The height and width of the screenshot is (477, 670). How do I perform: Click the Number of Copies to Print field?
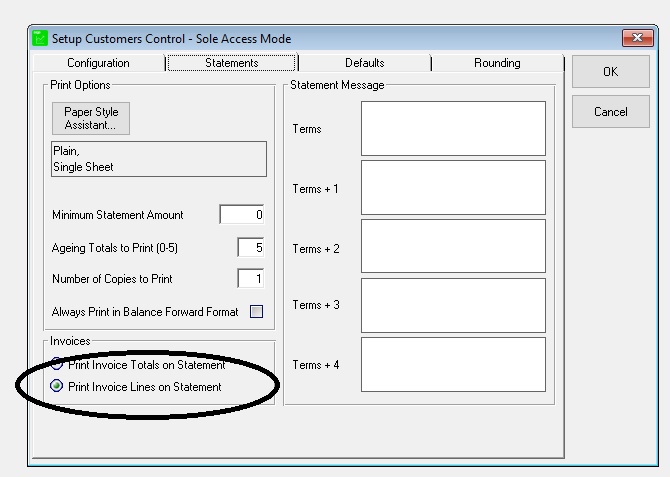coord(250,278)
